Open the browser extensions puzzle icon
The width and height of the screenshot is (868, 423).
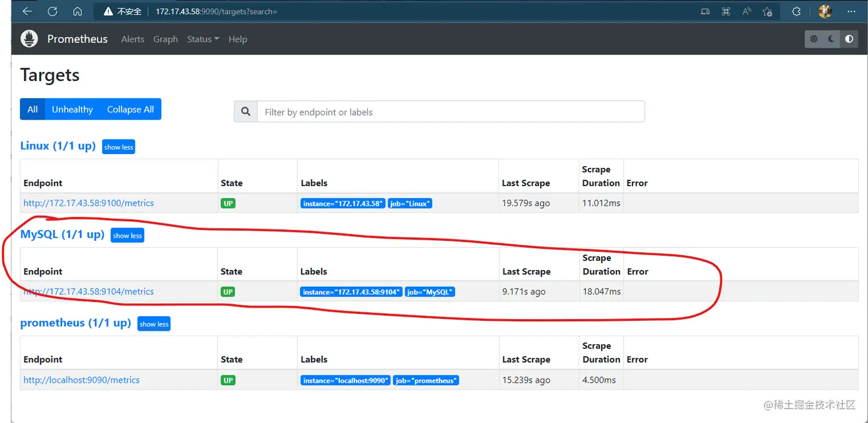click(x=796, y=11)
